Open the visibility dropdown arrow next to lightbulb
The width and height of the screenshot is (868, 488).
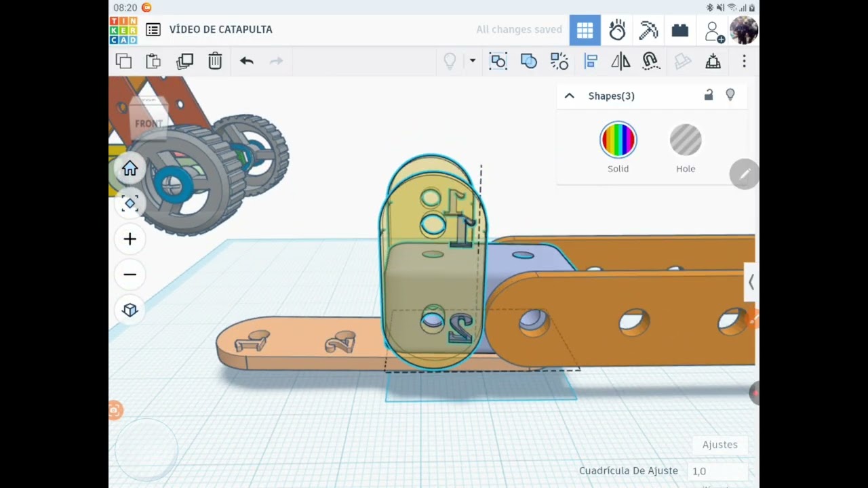coord(473,61)
